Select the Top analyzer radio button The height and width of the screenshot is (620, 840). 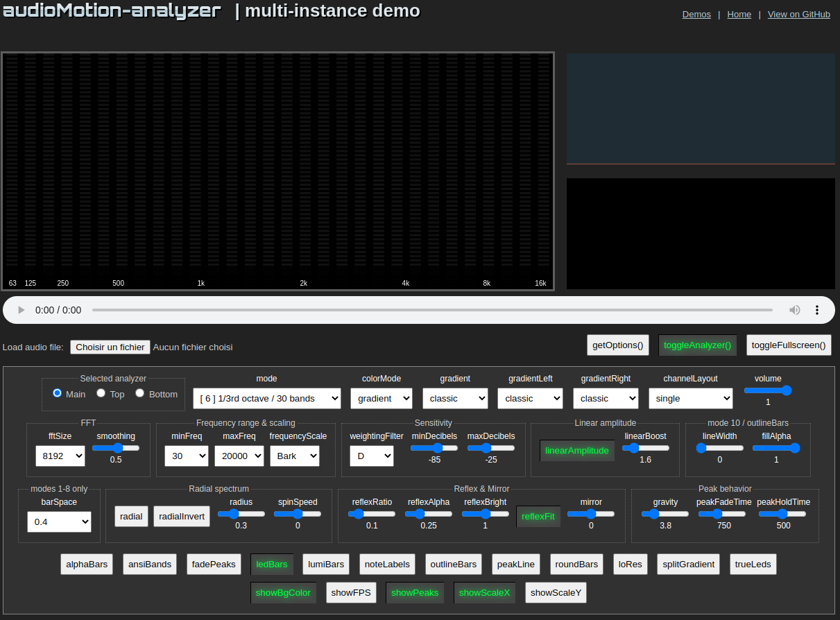click(101, 393)
